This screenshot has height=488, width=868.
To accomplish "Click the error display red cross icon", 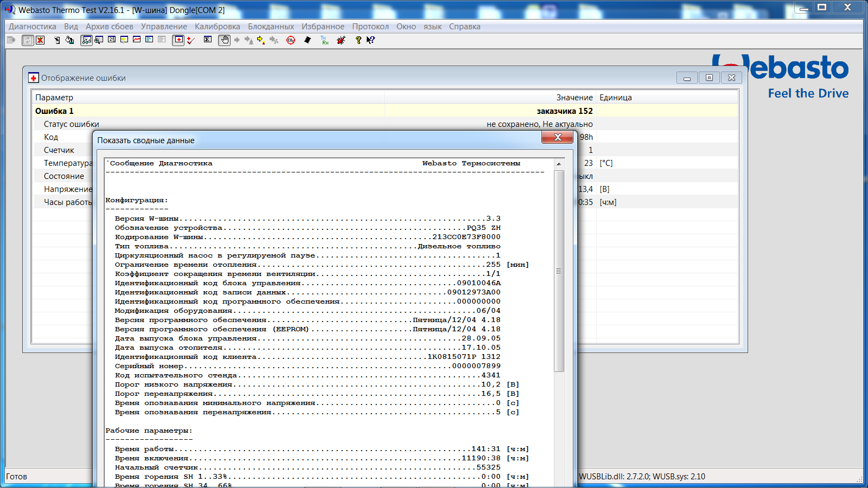I will click(x=178, y=40).
